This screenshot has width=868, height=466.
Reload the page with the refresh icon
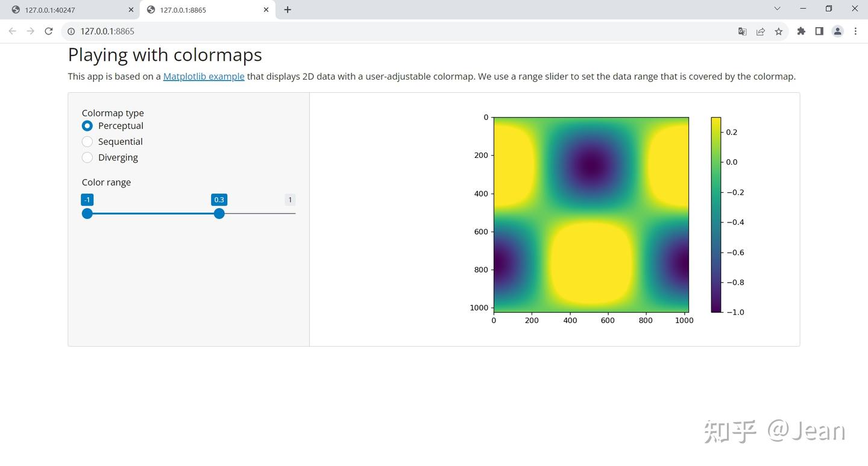tap(49, 31)
